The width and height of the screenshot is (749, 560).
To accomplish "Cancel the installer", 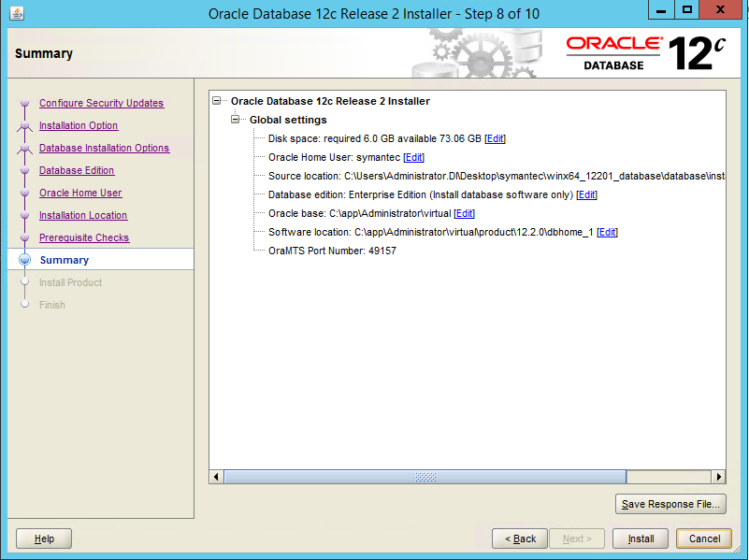I will (x=704, y=538).
